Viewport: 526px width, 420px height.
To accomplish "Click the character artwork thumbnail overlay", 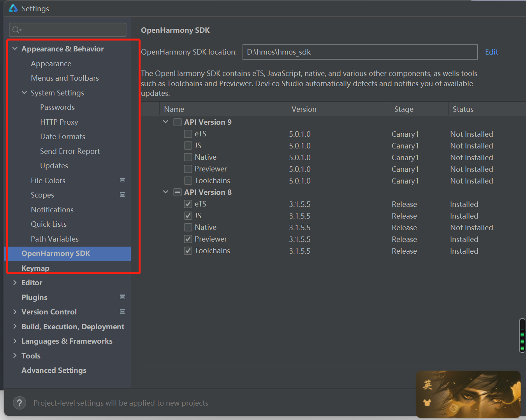I will (468, 394).
